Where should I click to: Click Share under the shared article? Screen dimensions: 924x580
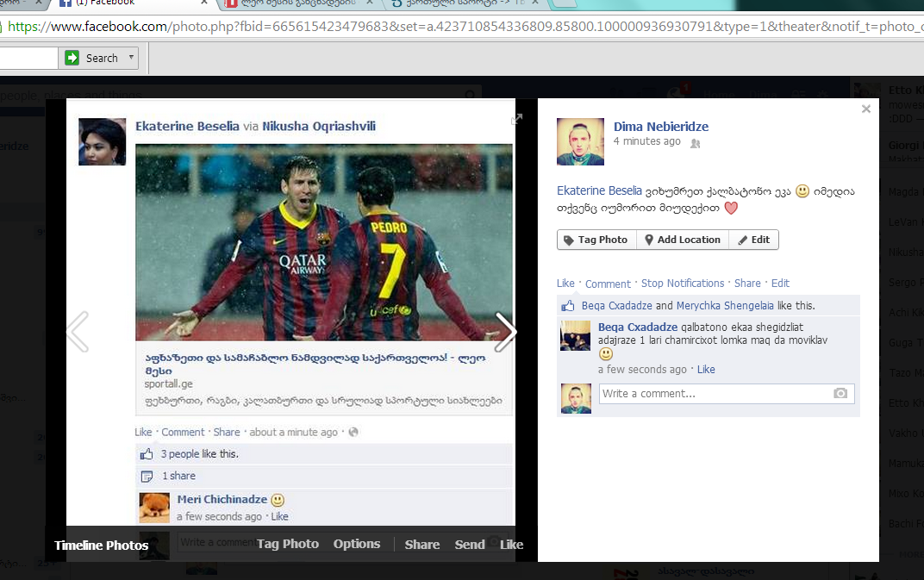tap(227, 432)
